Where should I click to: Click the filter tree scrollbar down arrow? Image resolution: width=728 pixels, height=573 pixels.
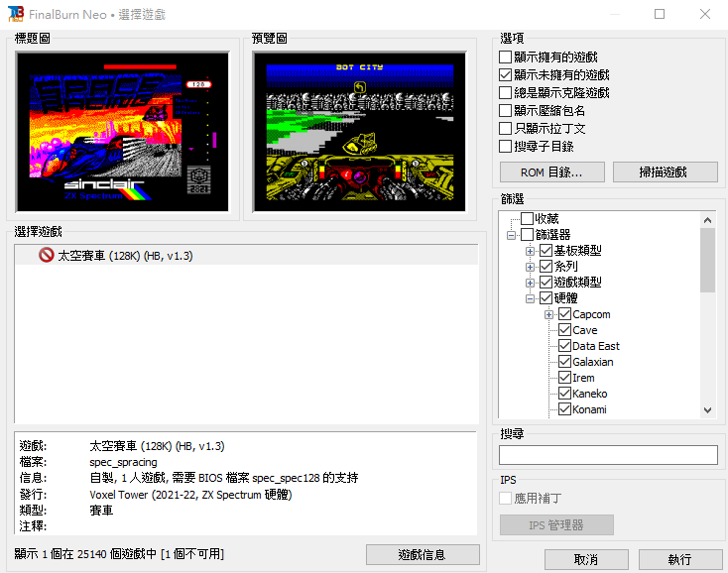tap(707, 410)
